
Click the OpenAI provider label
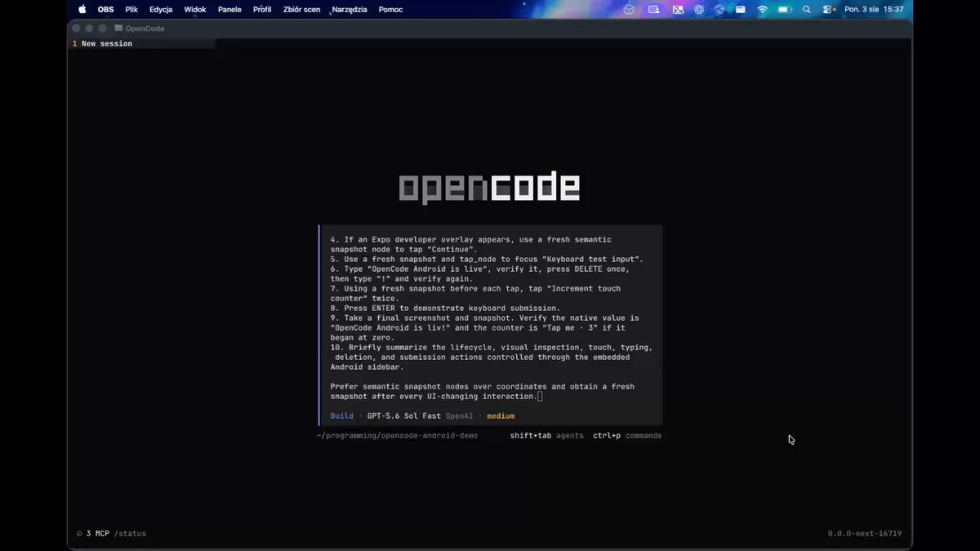point(459,416)
